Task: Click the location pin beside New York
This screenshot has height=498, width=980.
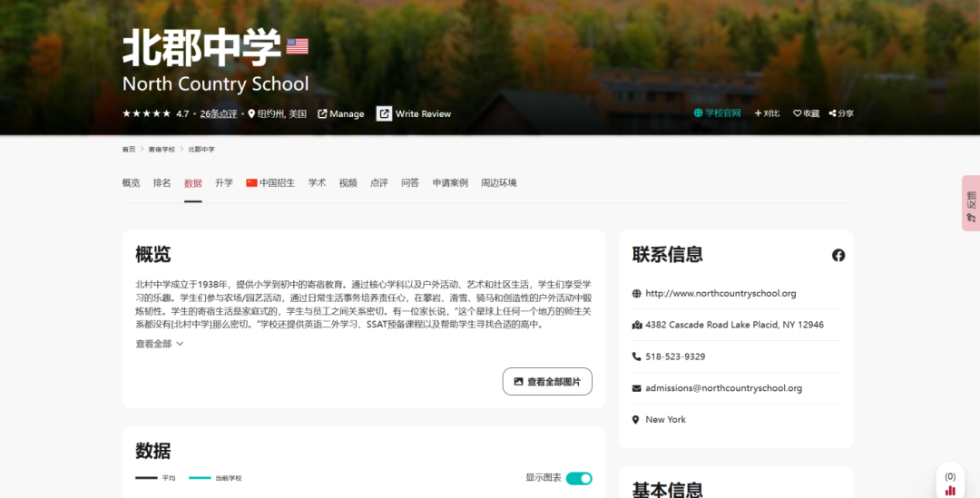Action: click(635, 419)
